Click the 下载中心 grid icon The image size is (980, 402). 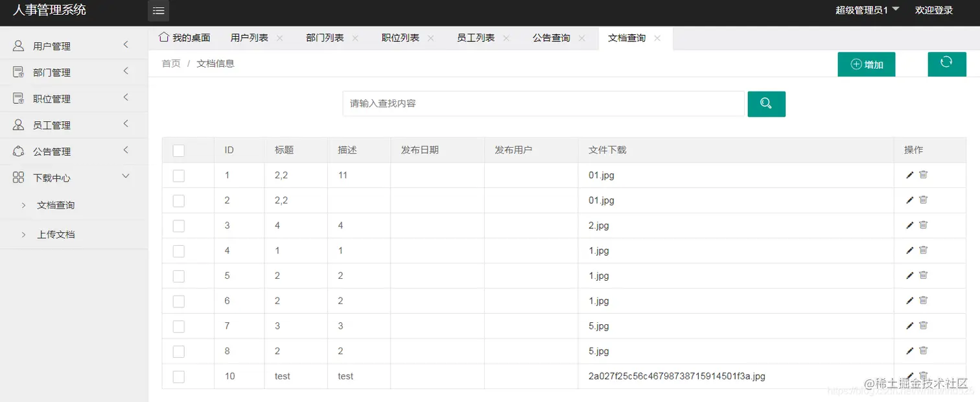19,178
